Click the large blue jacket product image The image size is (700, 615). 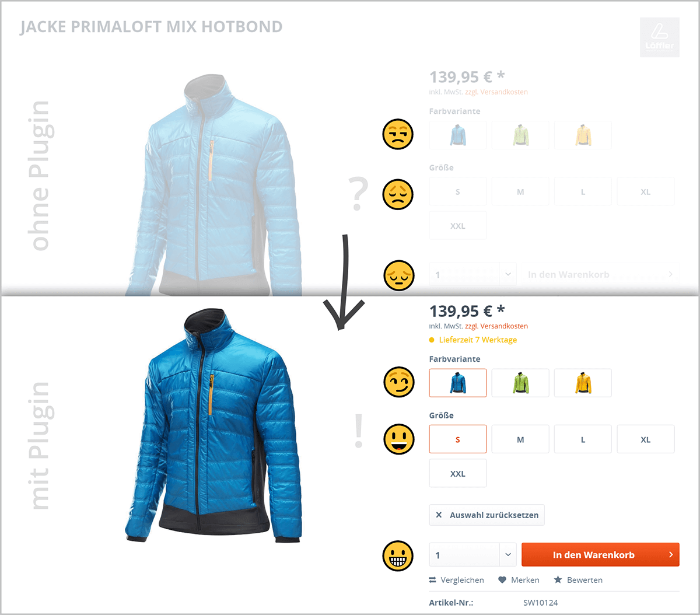[213, 426]
